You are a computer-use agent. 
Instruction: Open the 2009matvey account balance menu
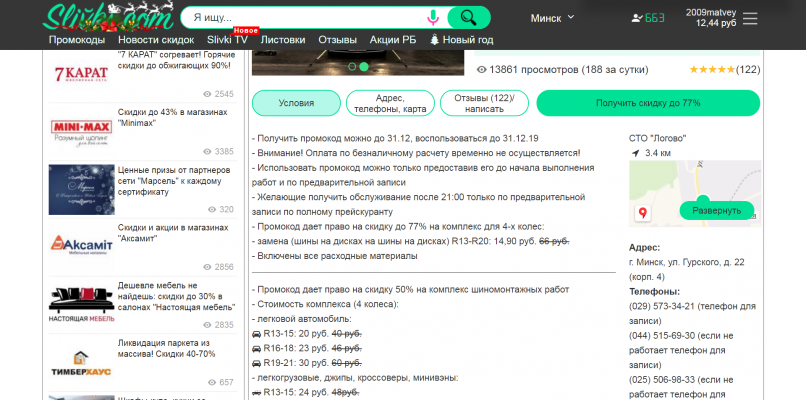[710, 17]
